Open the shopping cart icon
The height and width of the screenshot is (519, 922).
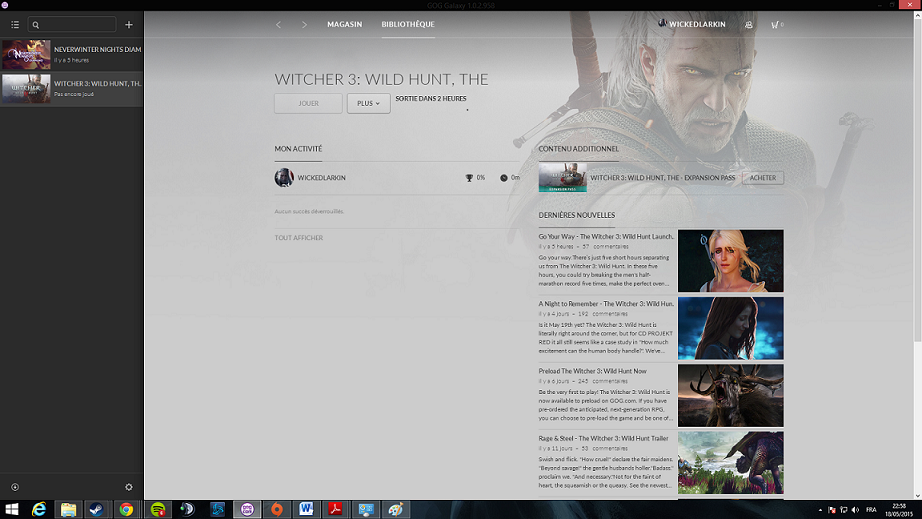[777, 25]
